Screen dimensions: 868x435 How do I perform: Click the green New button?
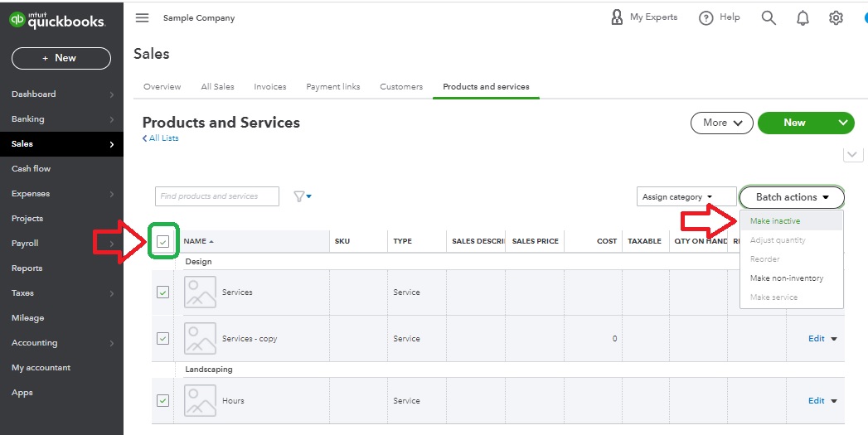[x=794, y=123]
